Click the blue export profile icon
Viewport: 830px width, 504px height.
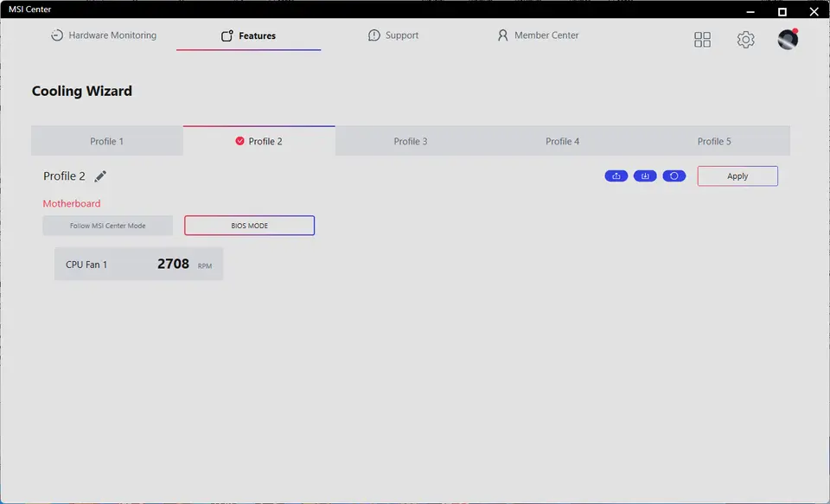pos(616,176)
